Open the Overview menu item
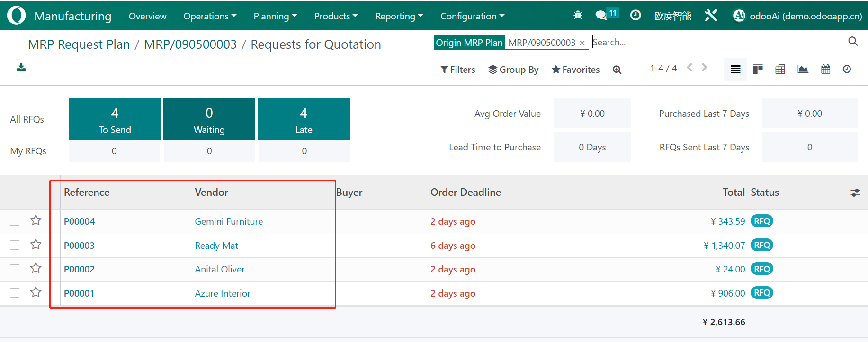Viewport: 868px width, 342px height. click(x=148, y=16)
